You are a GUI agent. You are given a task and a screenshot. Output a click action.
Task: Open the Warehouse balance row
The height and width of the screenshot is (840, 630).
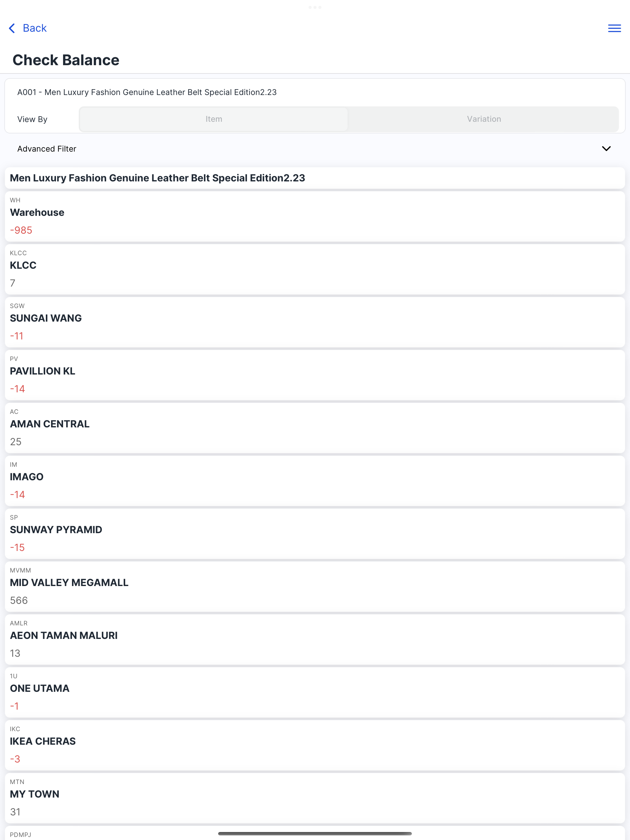tap(315, 216)
